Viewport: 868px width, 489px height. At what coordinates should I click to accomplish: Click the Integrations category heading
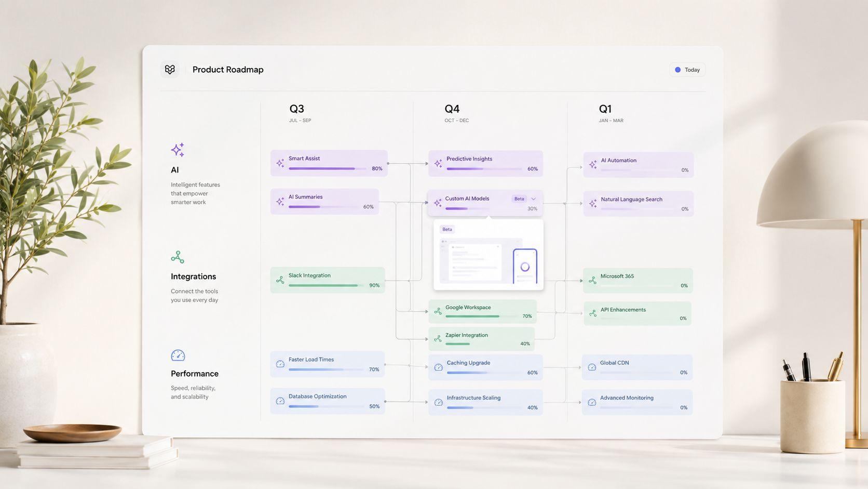point(193,276)
